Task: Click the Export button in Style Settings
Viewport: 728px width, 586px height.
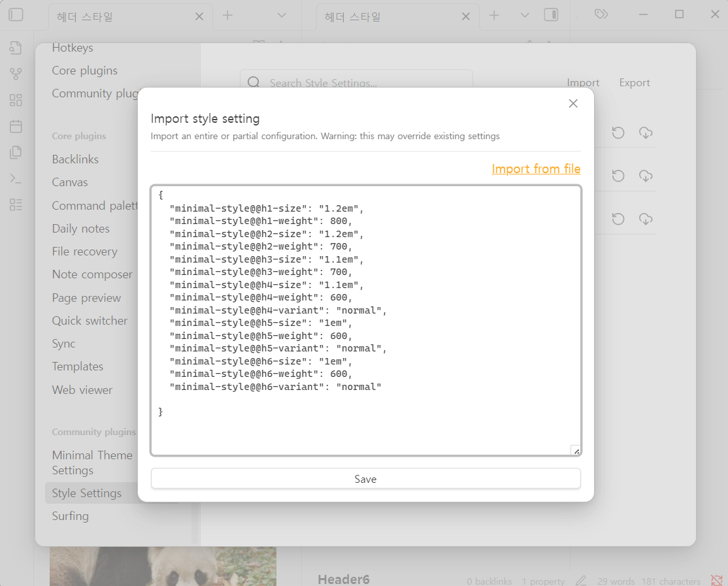Action: pyautogui.click(x=634, y=82)
